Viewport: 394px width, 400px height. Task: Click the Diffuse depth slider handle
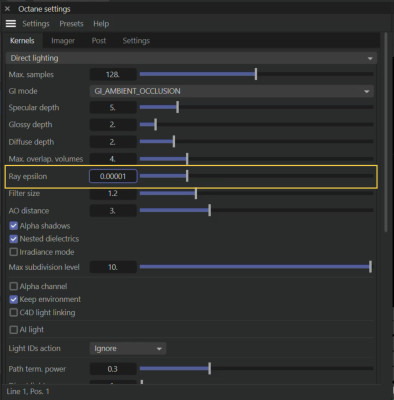click(x=174, y=141)
